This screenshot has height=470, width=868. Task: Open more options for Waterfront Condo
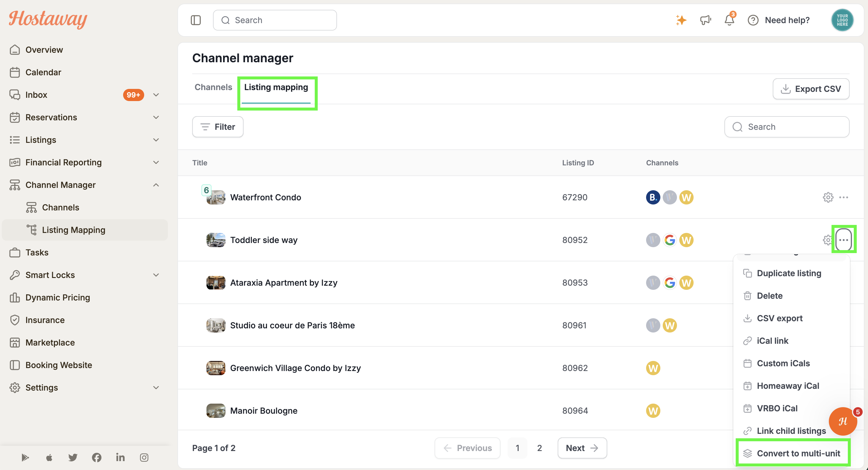click(x=843, y=197)
